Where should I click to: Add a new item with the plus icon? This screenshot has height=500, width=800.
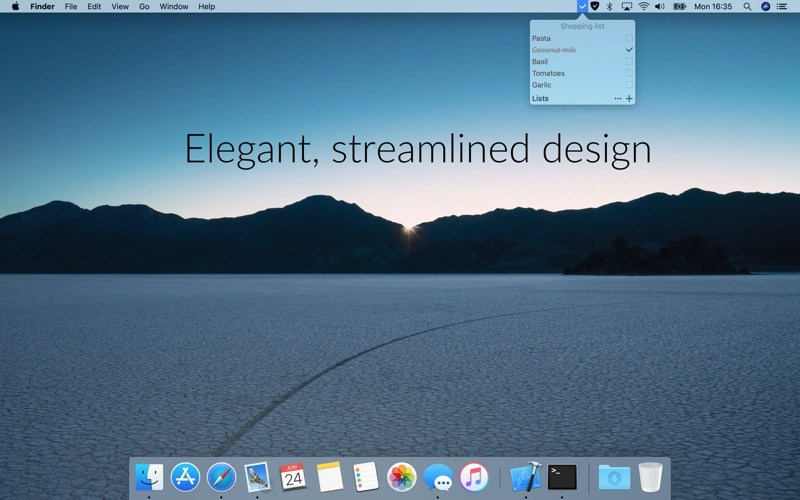point(629,99)
